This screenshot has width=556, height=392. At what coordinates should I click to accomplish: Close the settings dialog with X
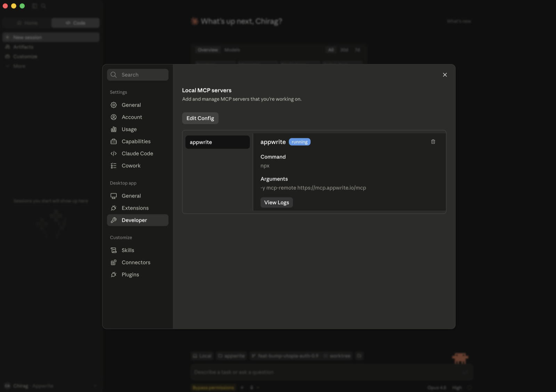(x=445, y=75)
